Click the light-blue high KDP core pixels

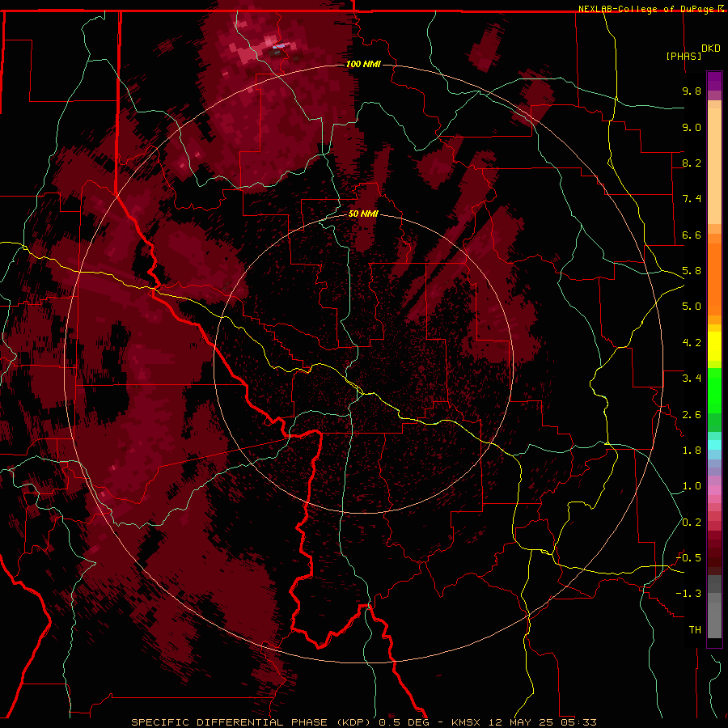(x=280, y=46)
